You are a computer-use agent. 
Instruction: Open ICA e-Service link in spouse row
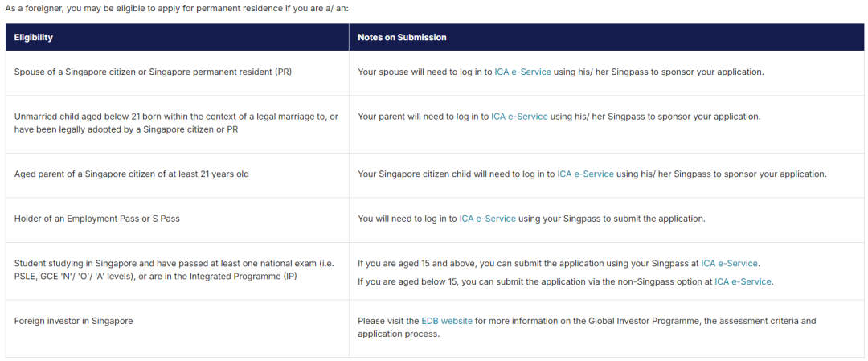point(522,72)
